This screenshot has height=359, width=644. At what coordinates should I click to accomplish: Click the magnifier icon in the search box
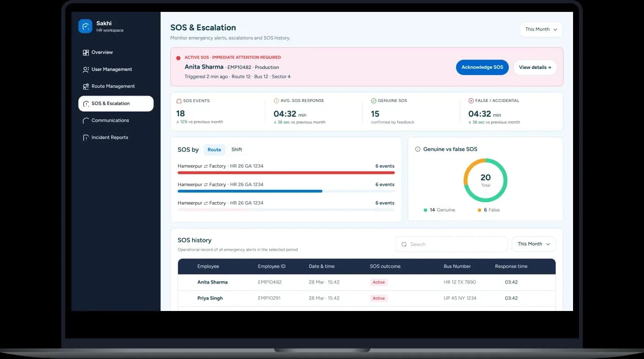pos(404,244)
